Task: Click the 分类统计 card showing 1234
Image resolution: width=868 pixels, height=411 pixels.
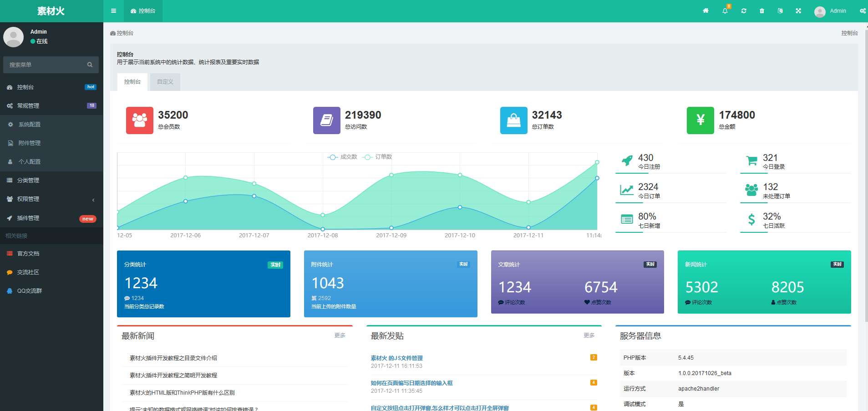Action: point(203,284)
